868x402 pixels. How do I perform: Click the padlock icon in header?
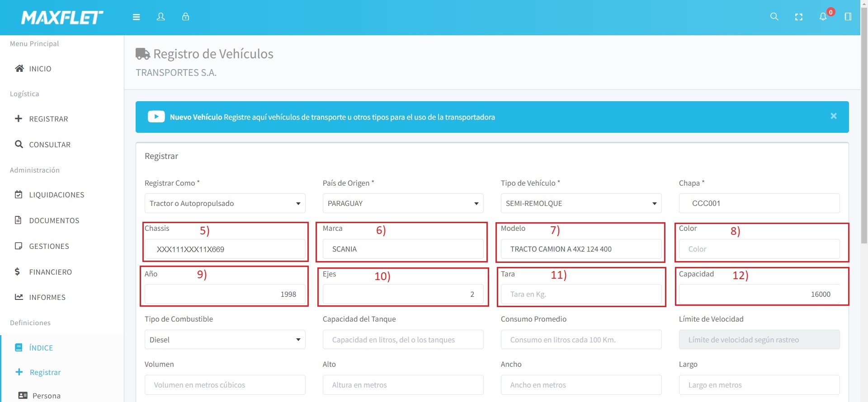coord(185,17)
